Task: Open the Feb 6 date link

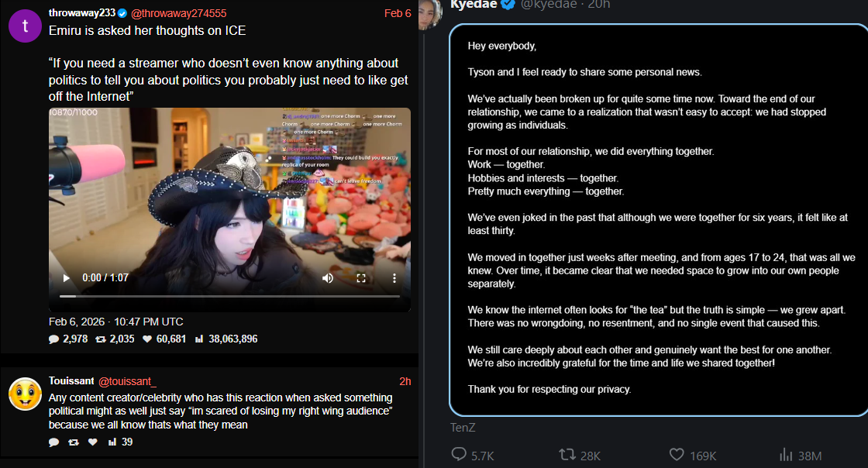Action: 398,13
